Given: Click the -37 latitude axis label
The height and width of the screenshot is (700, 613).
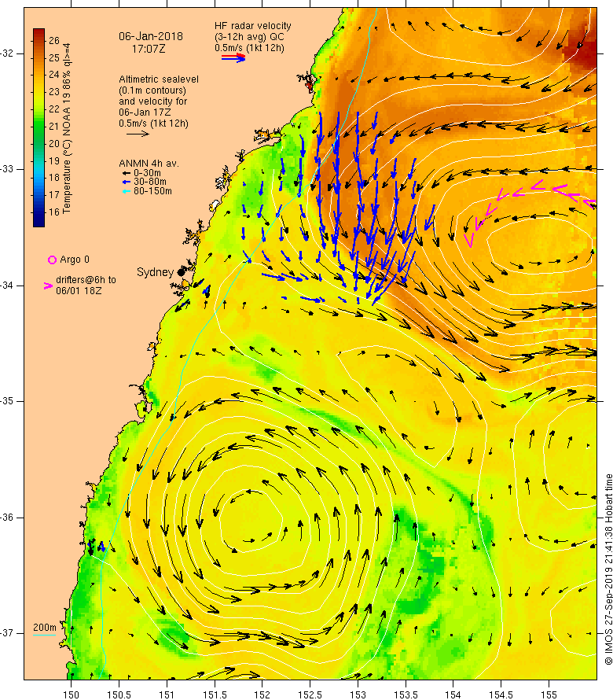Looking at the screenshot, I should point(7,633).
